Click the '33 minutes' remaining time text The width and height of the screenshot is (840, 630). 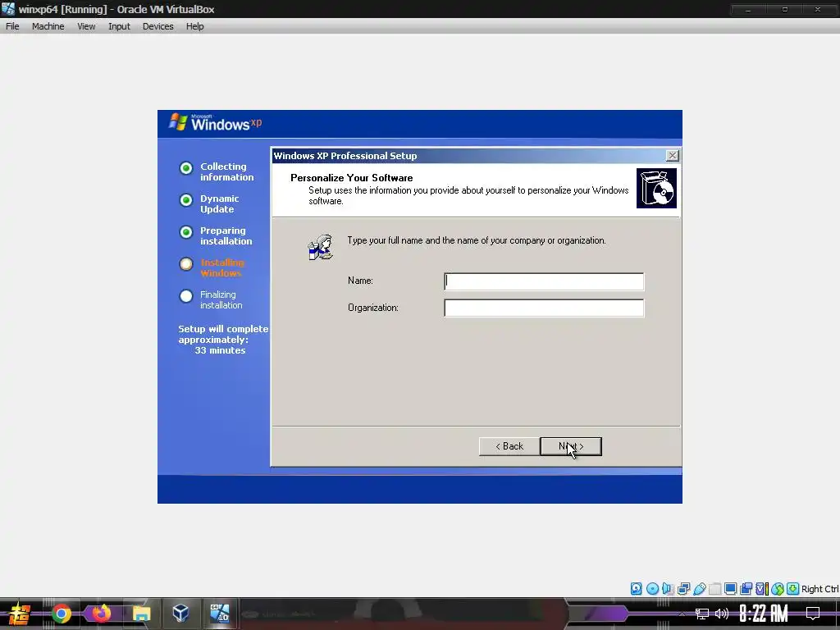coord(220,350)
